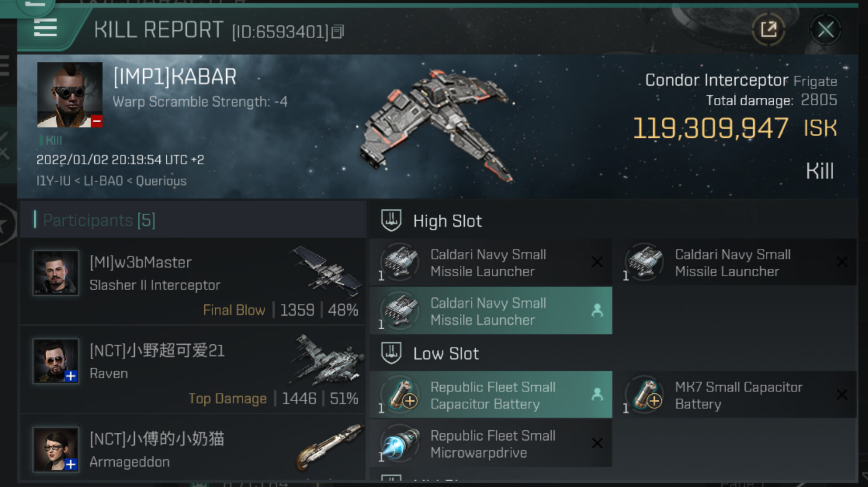View KABAR's pilot portrait
Viewport: 868px width, 487px height.
pos(70,95)
